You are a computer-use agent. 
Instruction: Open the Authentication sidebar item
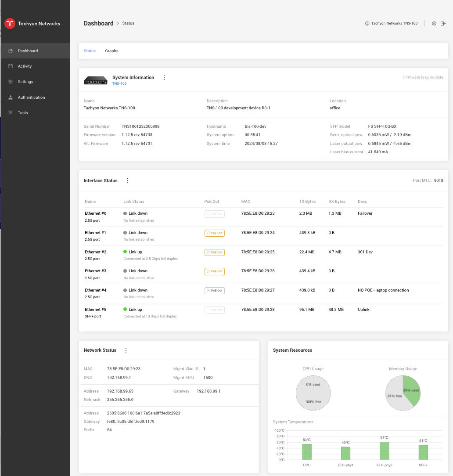coord(35,97)
